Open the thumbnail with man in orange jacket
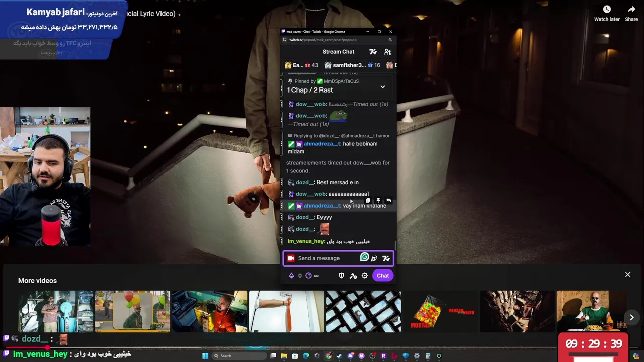The height and width of the screenshot is (362, 644). (209, 311)
